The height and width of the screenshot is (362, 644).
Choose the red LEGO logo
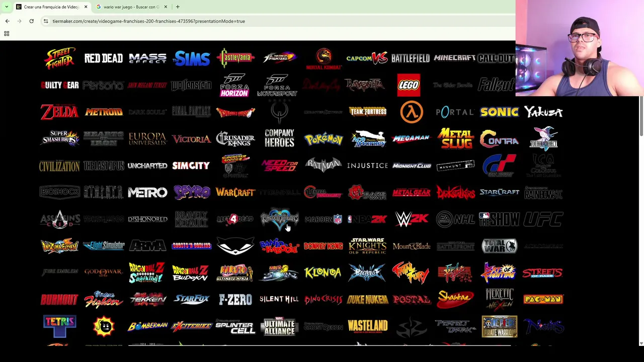[x=409, y=85]
